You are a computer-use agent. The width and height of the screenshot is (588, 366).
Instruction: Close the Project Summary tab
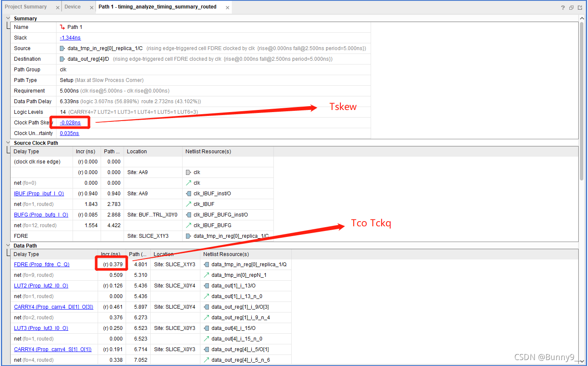click(58, 8)
